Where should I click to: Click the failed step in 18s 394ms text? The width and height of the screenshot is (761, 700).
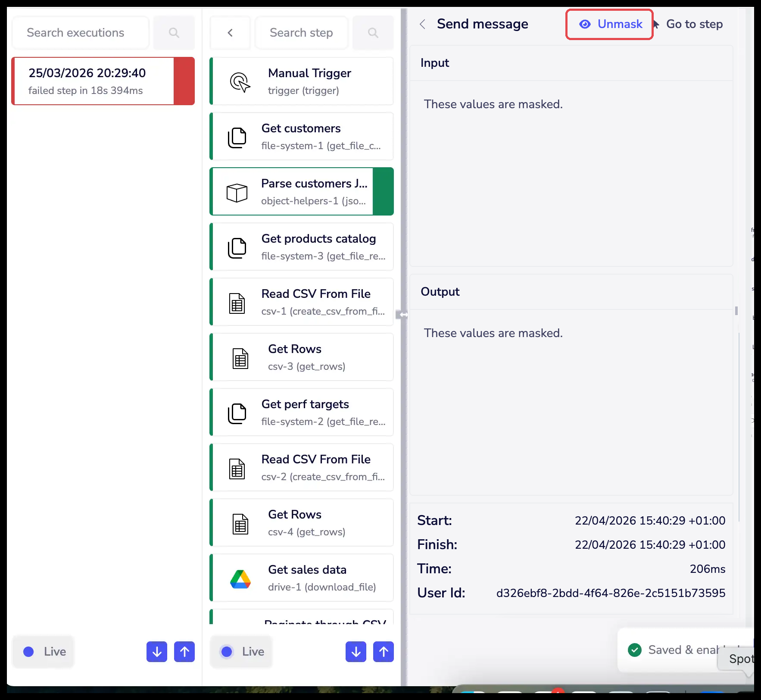click(86, 91)
